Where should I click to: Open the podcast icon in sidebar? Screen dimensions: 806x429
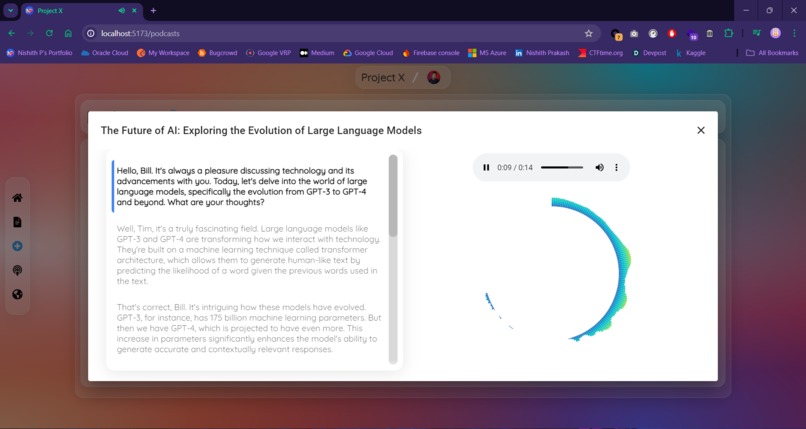(17, 270)
